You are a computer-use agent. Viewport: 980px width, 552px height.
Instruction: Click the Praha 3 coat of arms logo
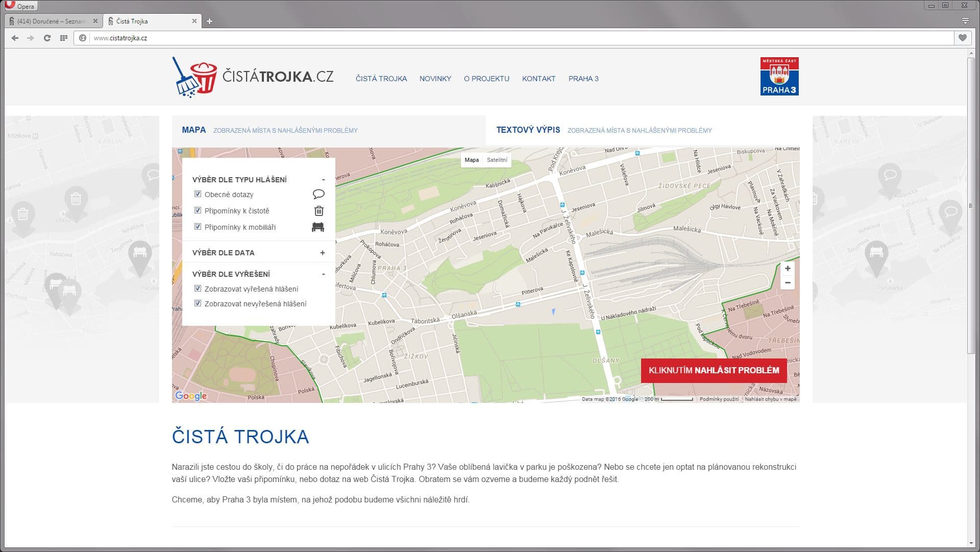pos(779,76)
